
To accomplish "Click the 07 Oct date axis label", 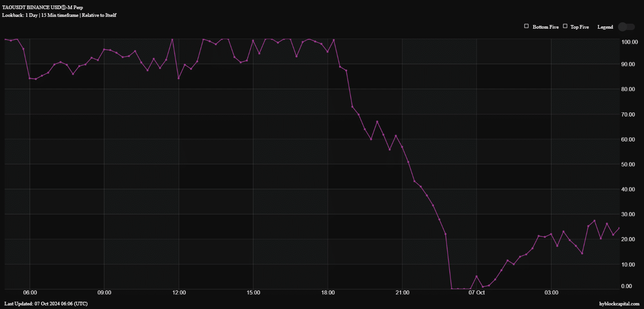I will [477, 293].
